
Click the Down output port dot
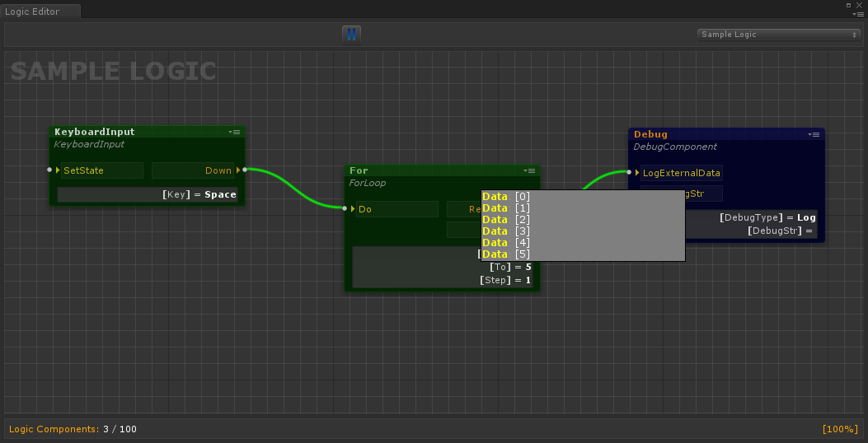[x=245, y=170]
